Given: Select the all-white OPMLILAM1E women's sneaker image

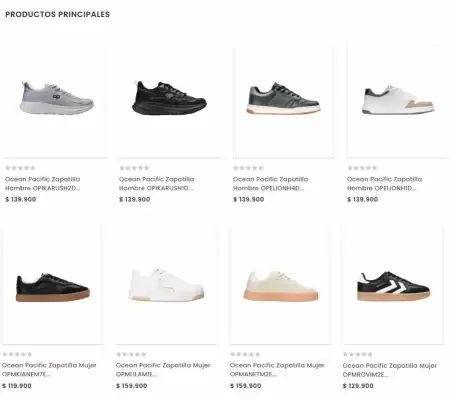Looking at the screenshot, I should (x=166, y=284).
